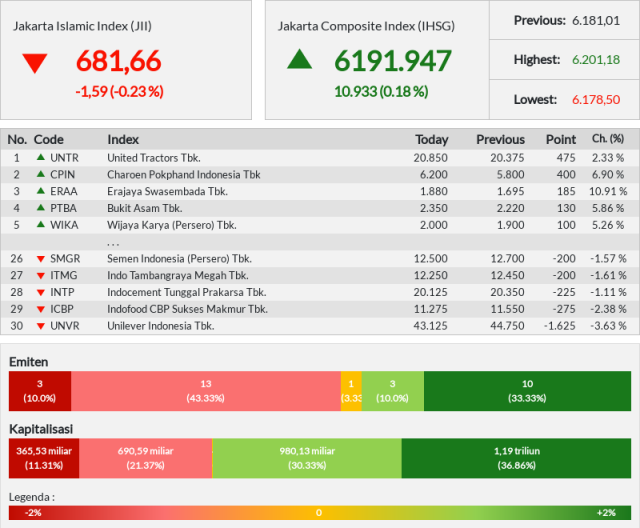This screenshot has height=528, width=640.
Task: Click the Legenda gradient bar at 0
Action: point(319,512)
